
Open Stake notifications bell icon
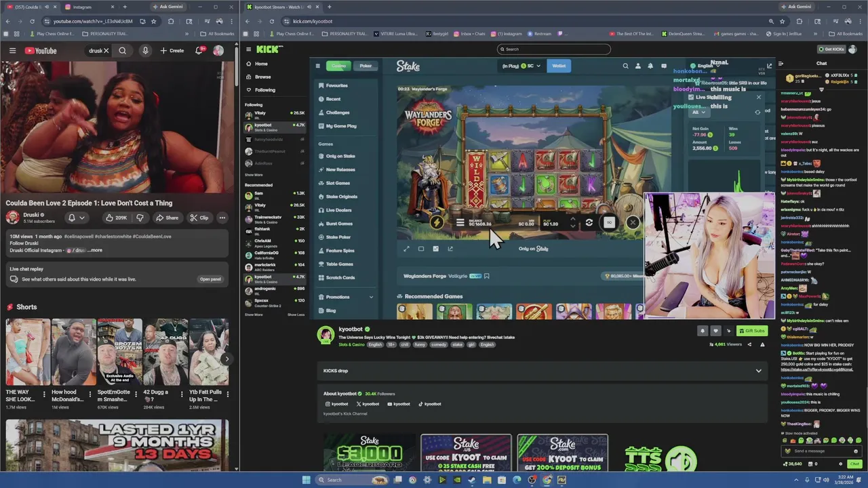pos(650,66)
